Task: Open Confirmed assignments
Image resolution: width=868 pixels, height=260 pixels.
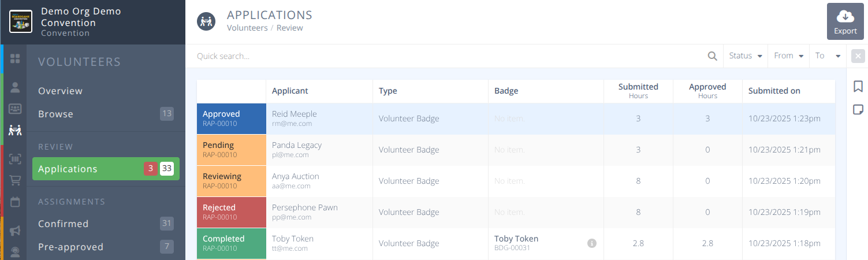Action: tap(63, 224)
